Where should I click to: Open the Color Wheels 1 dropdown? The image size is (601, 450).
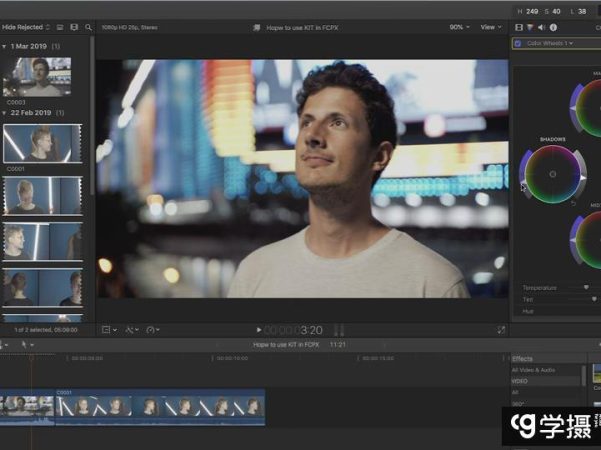pos(550,43)
